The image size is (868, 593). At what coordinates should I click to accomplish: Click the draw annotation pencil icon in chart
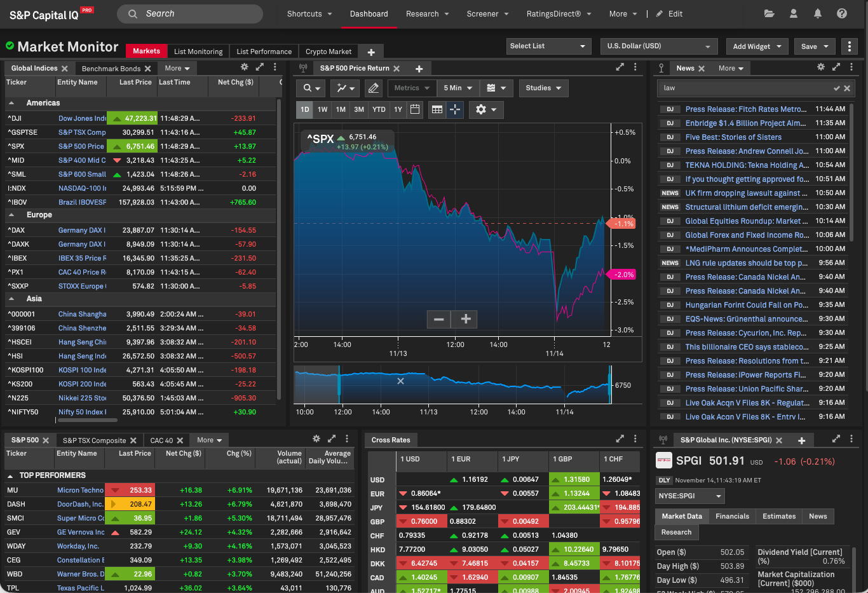coord(374,88)
